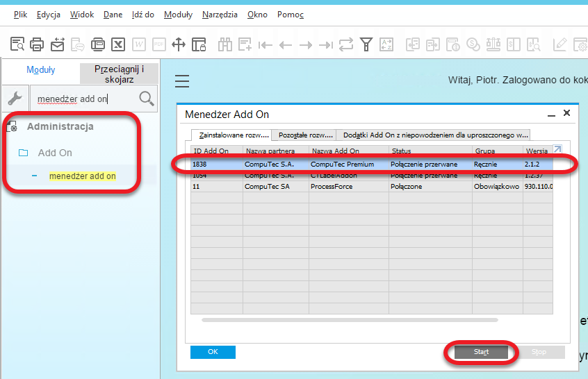
Task: Open the Moduły menu in menu bar
Action: 179,15
